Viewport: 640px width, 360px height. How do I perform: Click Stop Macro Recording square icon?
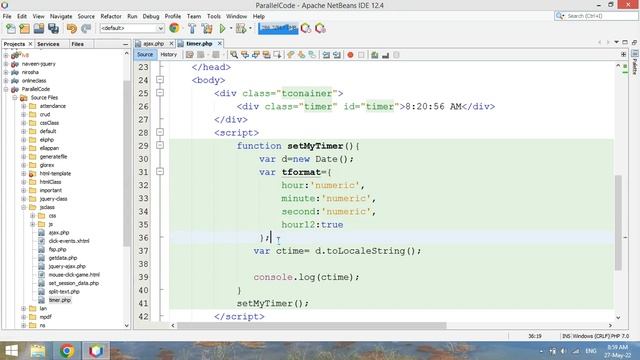click(361, 55)
